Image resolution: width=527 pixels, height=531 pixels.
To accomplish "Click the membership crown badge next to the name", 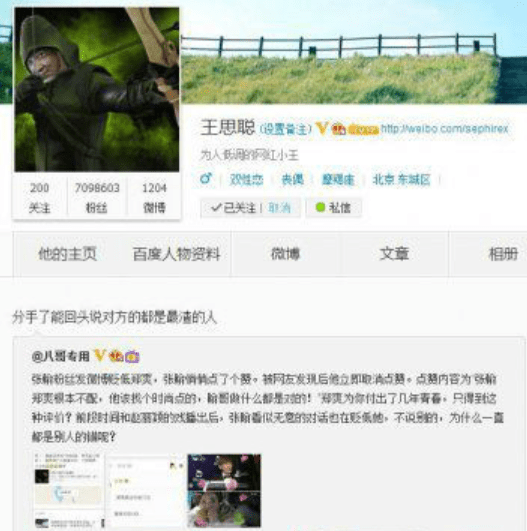I will coord(338,129).
